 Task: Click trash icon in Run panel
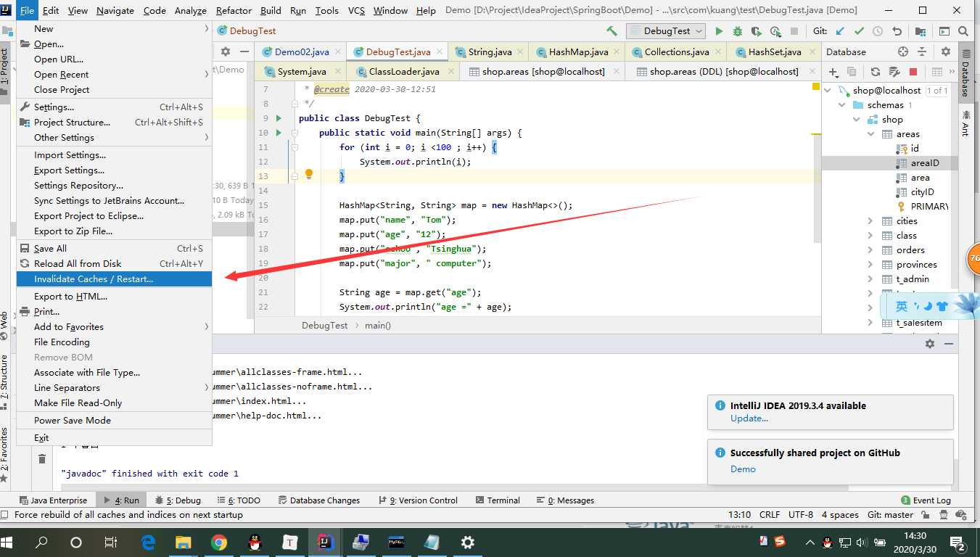click(42, 458)
